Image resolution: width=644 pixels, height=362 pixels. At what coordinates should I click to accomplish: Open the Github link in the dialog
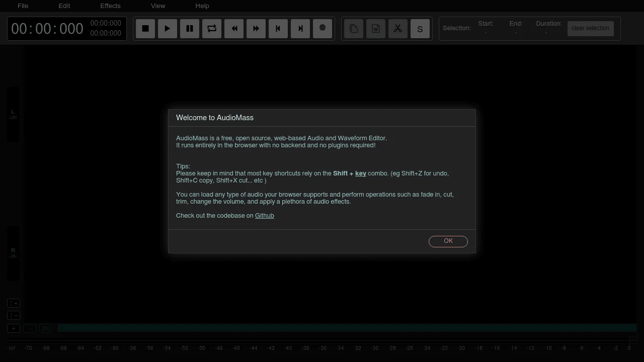pos(264,216)
